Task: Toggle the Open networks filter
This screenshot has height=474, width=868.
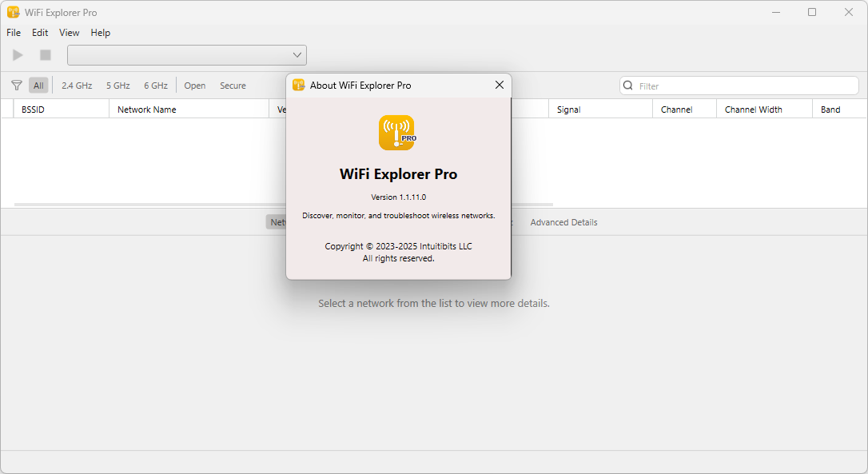Action: tap(195, 86)
